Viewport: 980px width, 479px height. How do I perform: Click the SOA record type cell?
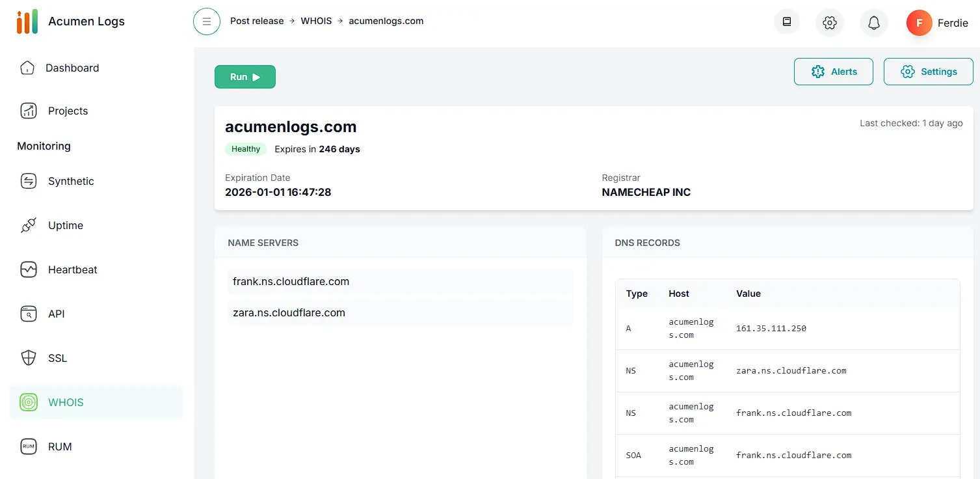(633, 456)
